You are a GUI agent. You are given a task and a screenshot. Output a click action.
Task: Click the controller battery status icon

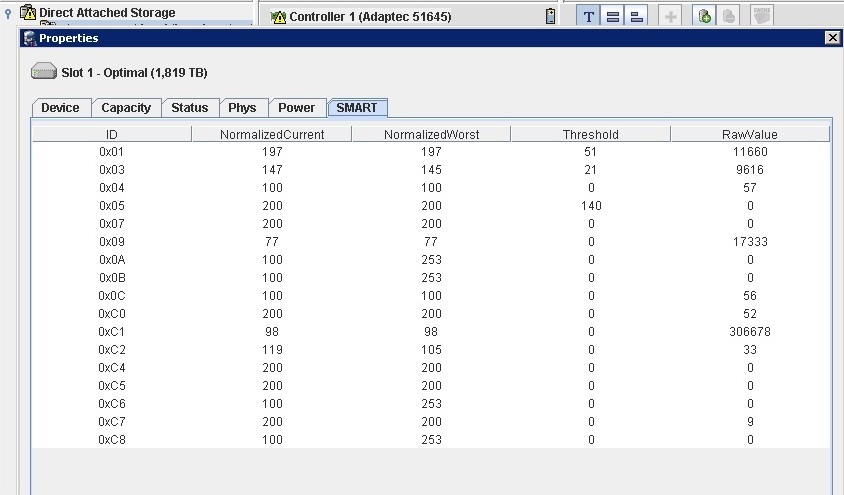tap(551, 16)
